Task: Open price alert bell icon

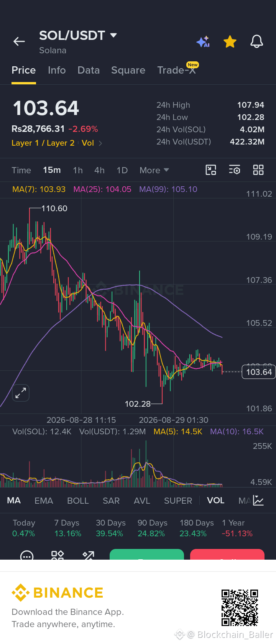Action: 257,41
